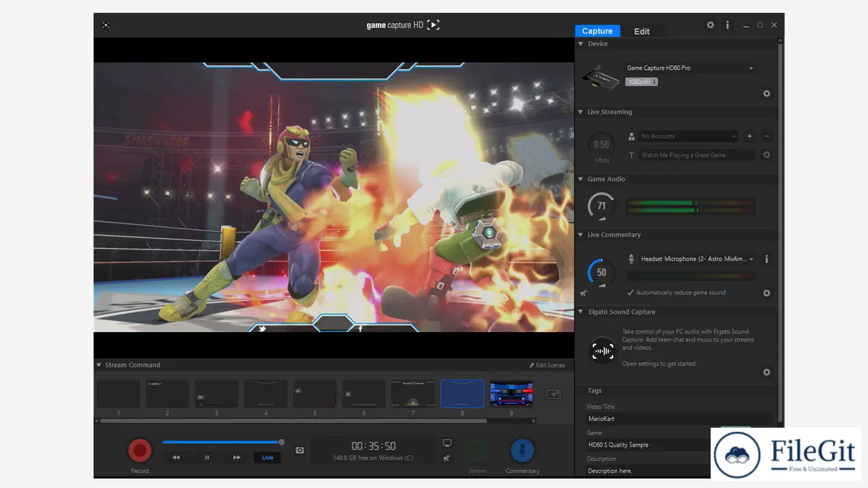The image size is (868, 488).
Task: Click the fullscreen icon at top-left corner
Action: click(106, 25)
